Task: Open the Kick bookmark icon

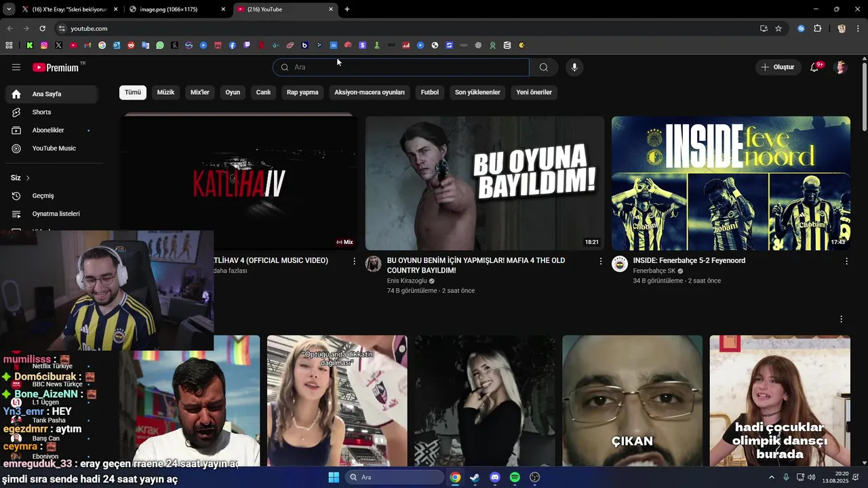Action: click(x=30, y=45)
